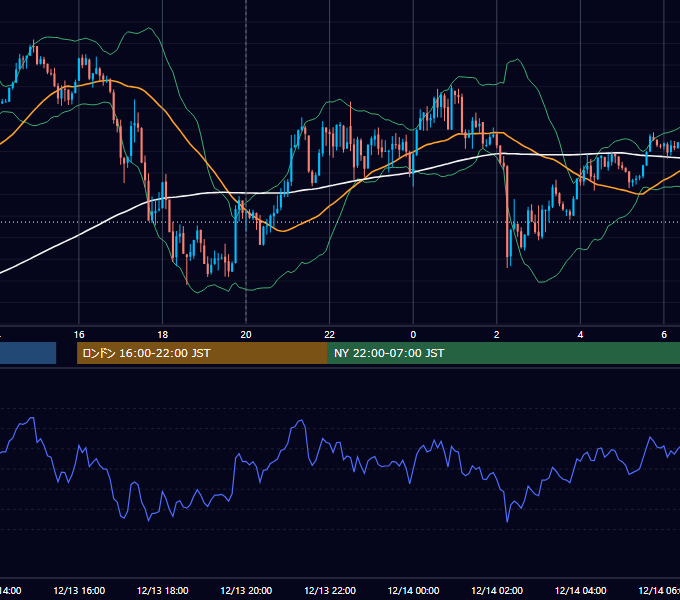The height and width of the screenshot is (600, 680).
Task: Click the '12/13 18:00' date label
Action: [163, 591]
